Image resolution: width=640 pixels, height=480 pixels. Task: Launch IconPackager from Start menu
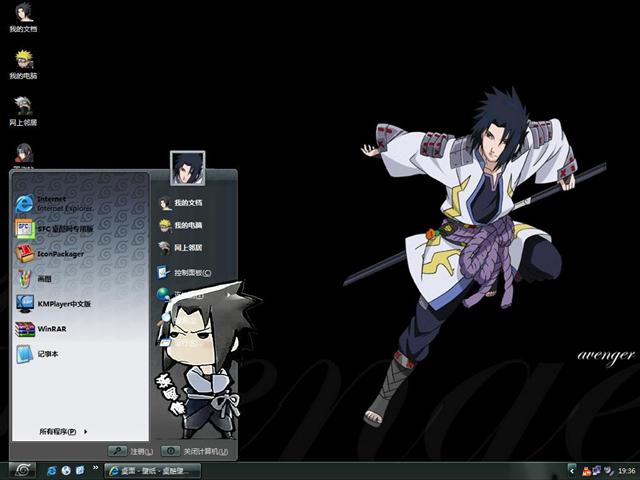coord(50,253)
